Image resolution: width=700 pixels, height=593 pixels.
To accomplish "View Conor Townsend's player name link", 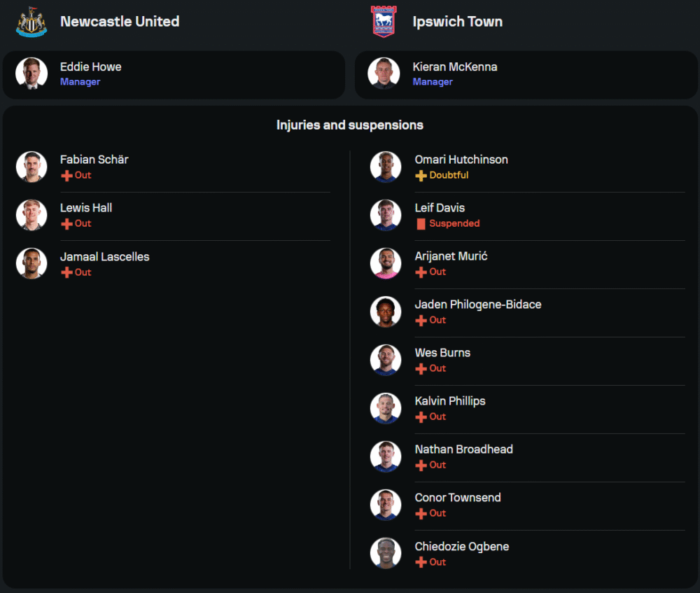I will point(458,498).
